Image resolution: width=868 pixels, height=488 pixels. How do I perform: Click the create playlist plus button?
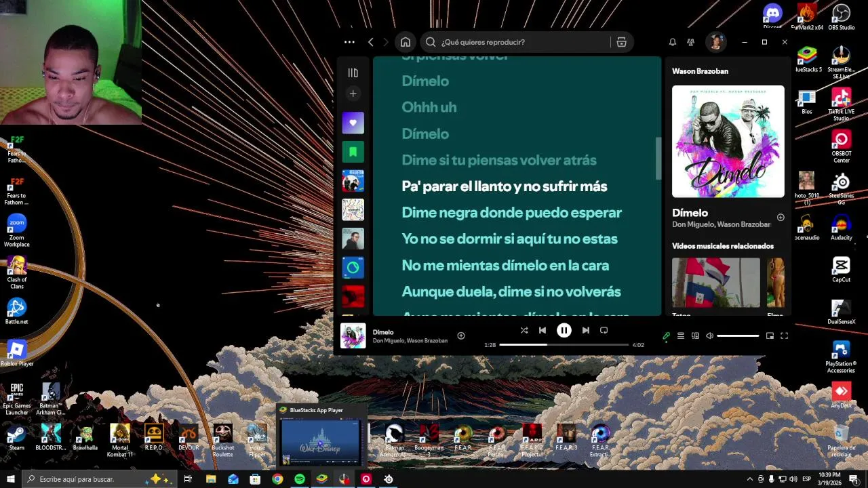(353, 94)
